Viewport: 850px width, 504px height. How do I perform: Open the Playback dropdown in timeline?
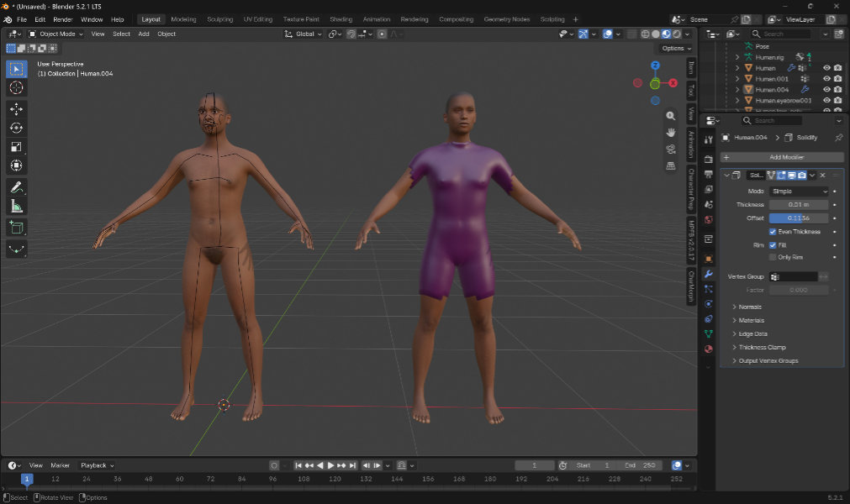97,465
